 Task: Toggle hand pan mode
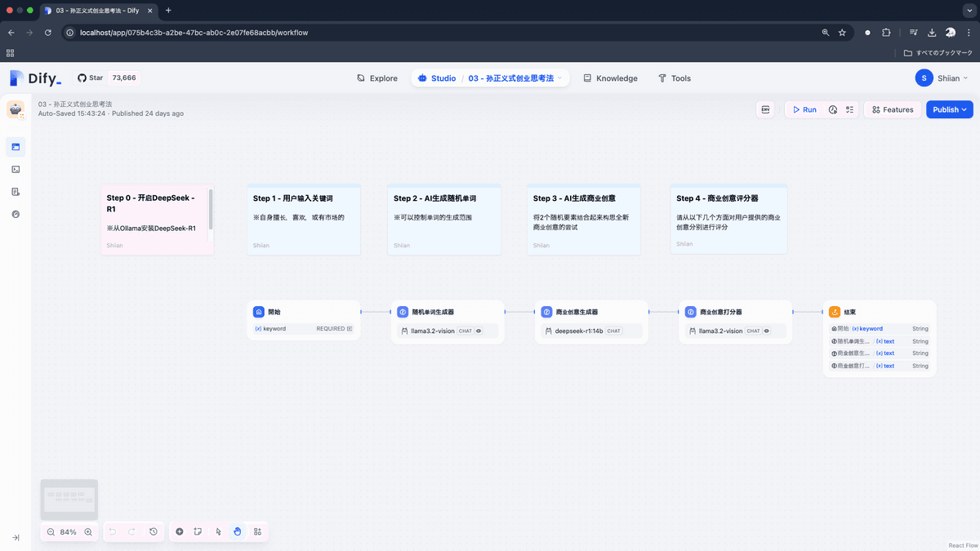(x=238, y=531)
